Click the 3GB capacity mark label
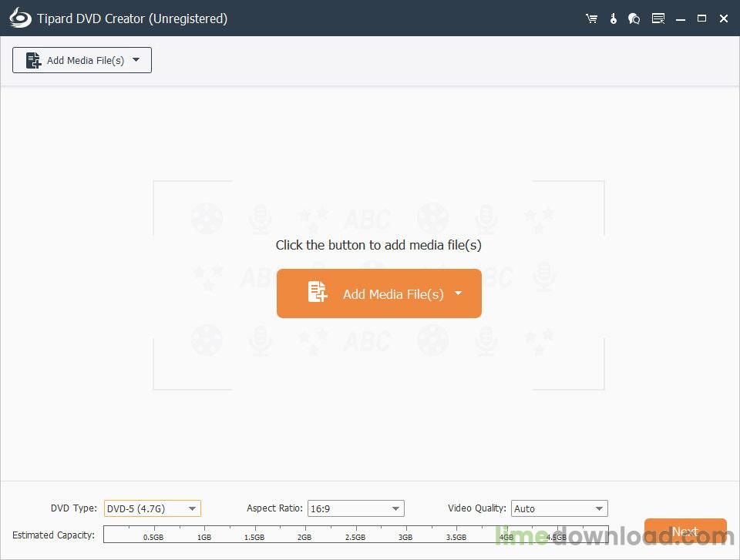Screen dimensions: 740x560 405,538
